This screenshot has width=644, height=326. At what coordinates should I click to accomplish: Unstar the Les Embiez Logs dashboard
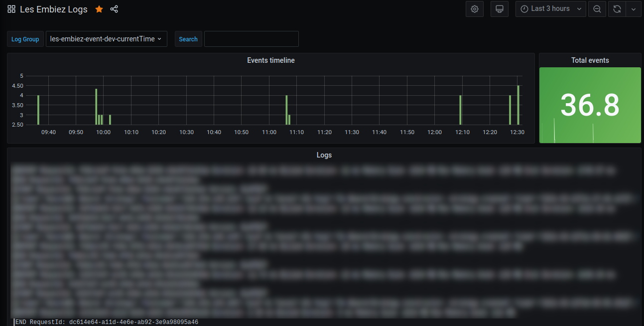click(x=99, y=9)
